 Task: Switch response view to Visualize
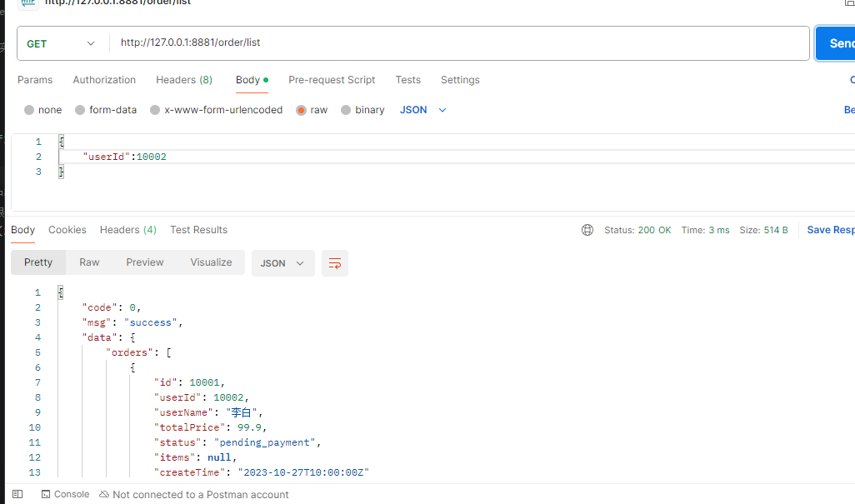(211, 262)
